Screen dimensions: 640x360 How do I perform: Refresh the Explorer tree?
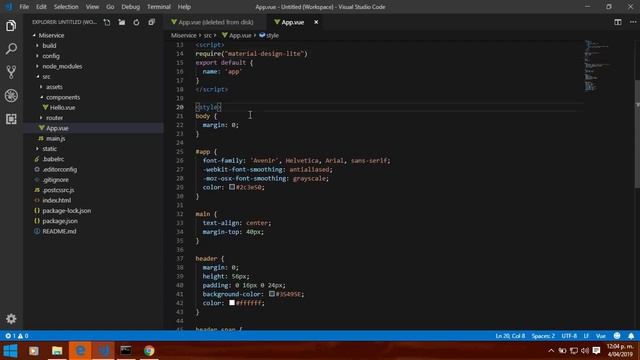136,22
